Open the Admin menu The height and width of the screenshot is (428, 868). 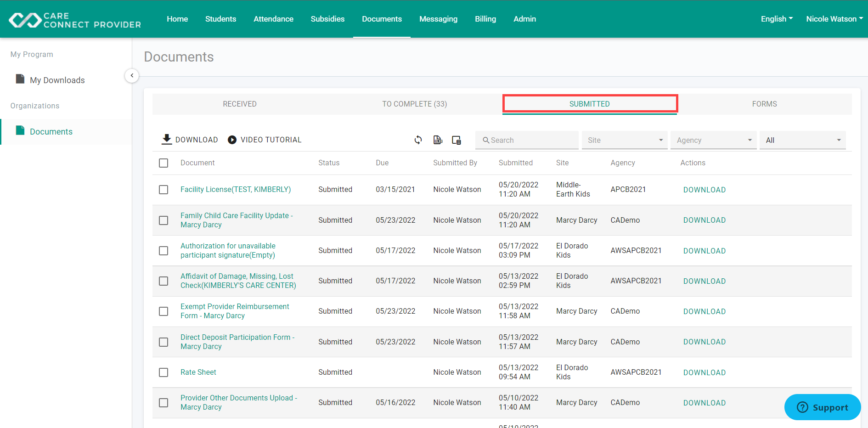click(x=524, y=19)
